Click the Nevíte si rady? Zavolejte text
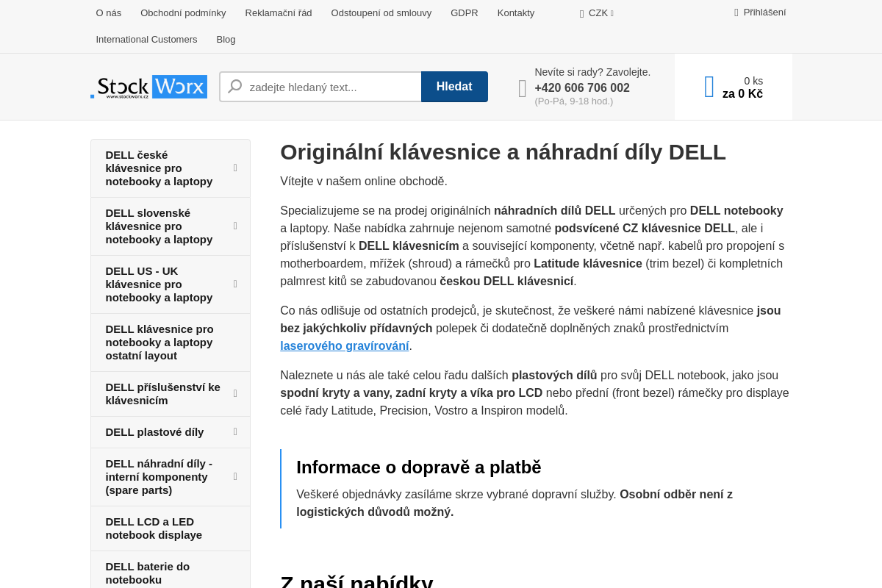This screenshot has height=588, width=882. pyautogui.click(x=592, y=72)
